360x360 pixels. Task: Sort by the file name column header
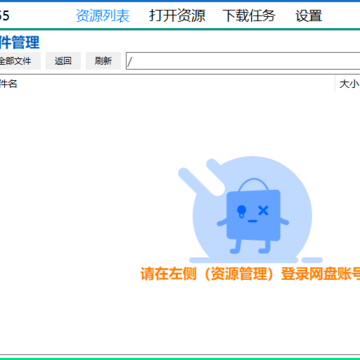point(167,84)
